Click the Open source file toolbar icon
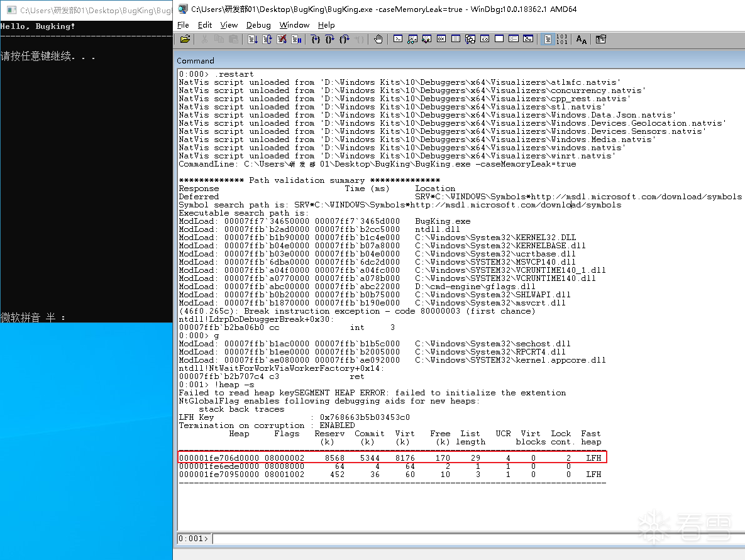745x560 pixels. (x=185, y=40)
